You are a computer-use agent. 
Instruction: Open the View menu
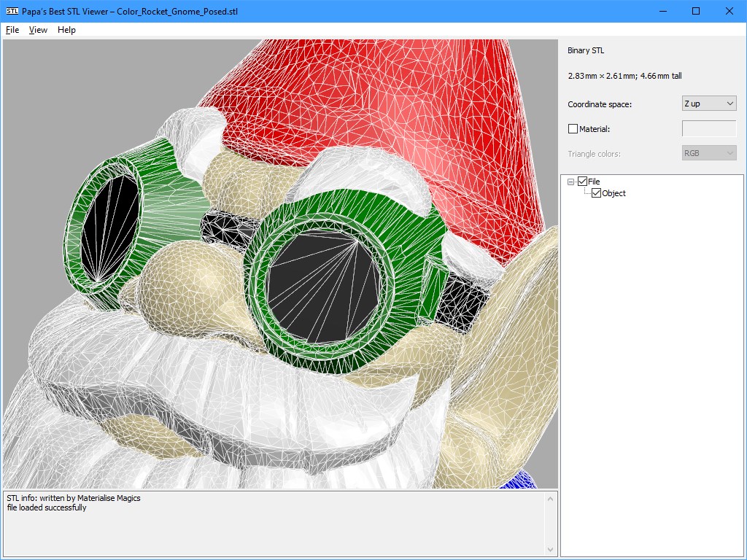(x=38, y=30)
